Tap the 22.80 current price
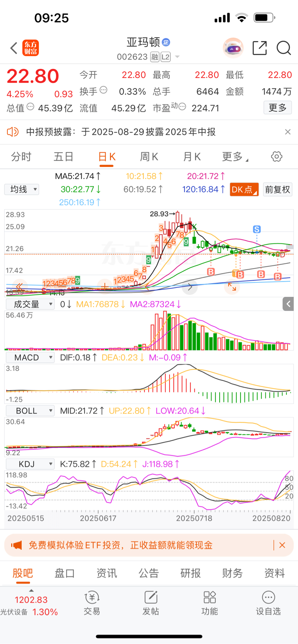The height and width of the screenshot is (644, 298). (x=33, y=76)
